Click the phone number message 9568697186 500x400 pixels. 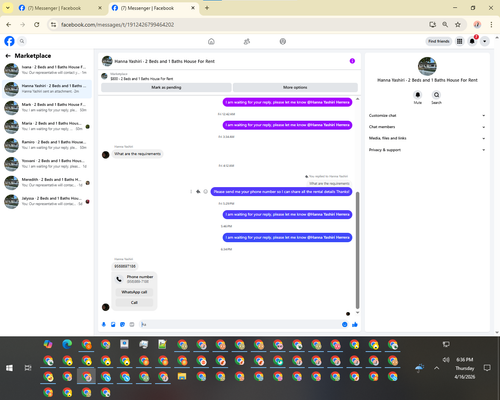(125, 266)
